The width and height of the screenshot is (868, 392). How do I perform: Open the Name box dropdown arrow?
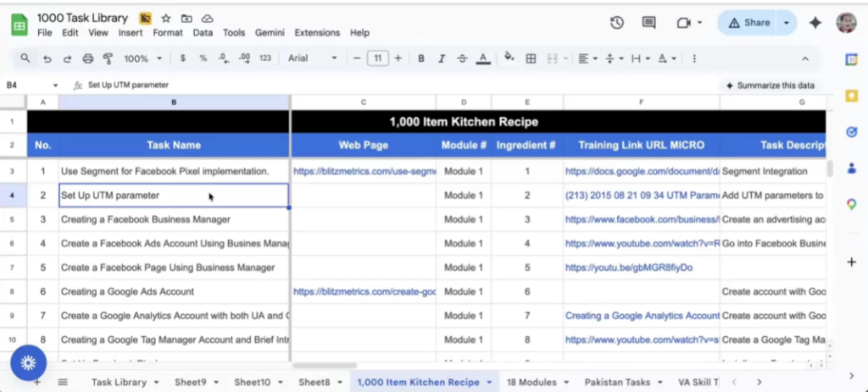point(55,86)
